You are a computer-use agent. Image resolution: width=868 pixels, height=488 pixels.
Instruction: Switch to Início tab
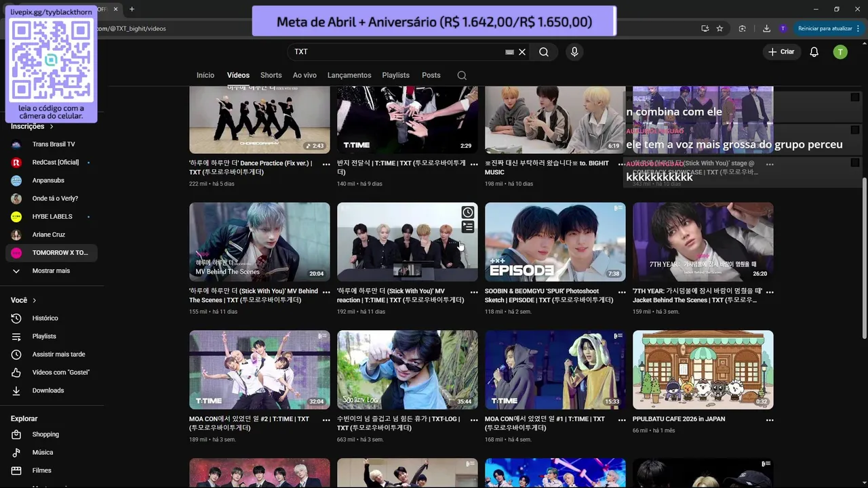[x=205, y=75]
